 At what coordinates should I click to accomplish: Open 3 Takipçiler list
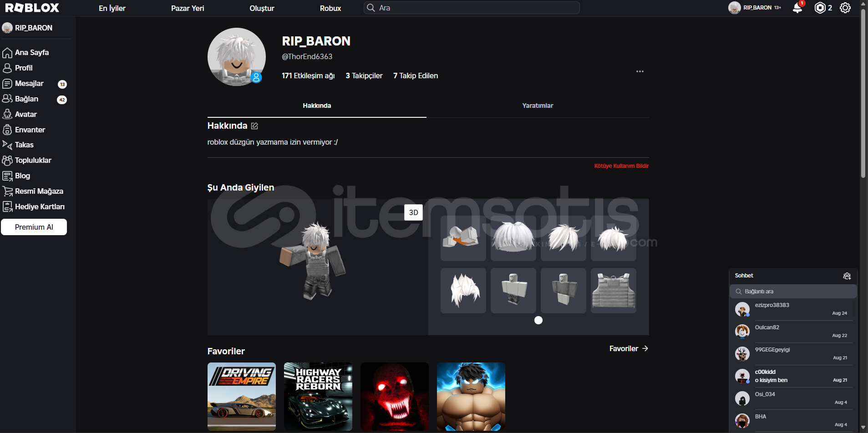click(x=364, y=76)
